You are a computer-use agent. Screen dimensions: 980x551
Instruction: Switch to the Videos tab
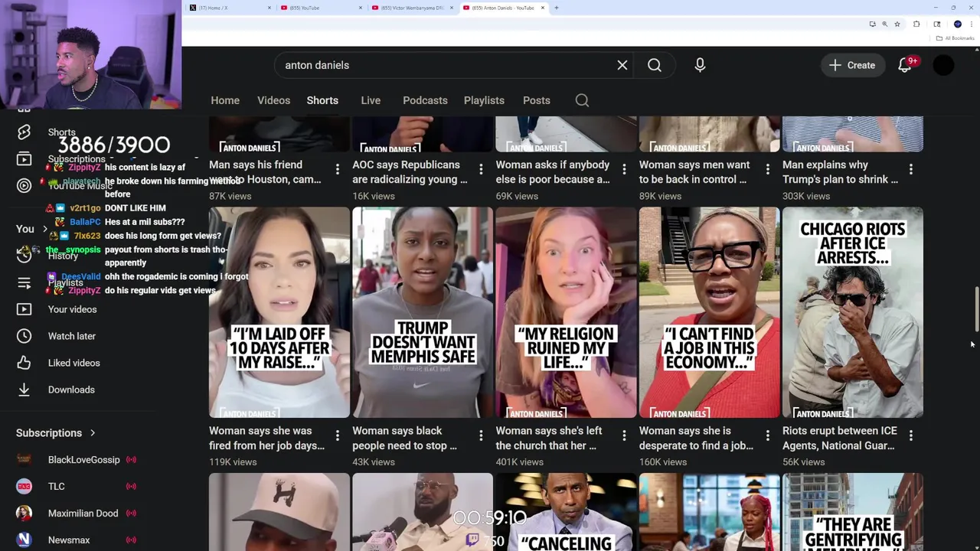(273, 100)
